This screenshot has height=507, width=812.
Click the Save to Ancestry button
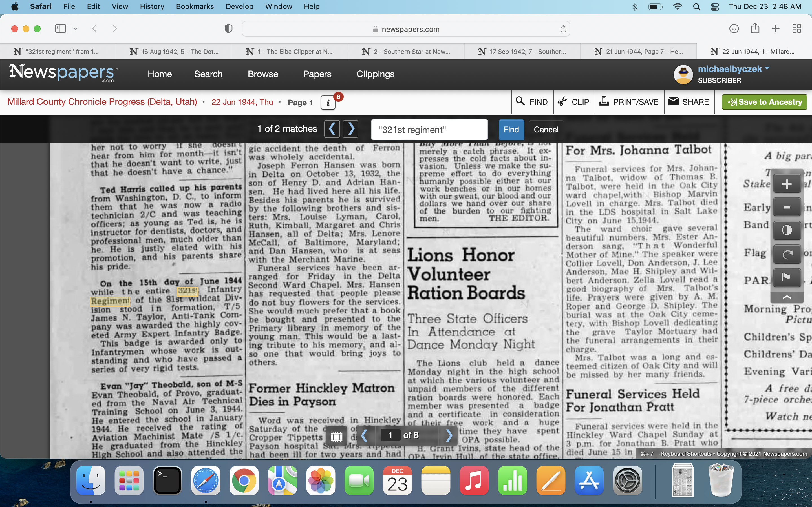coord(764,102)
